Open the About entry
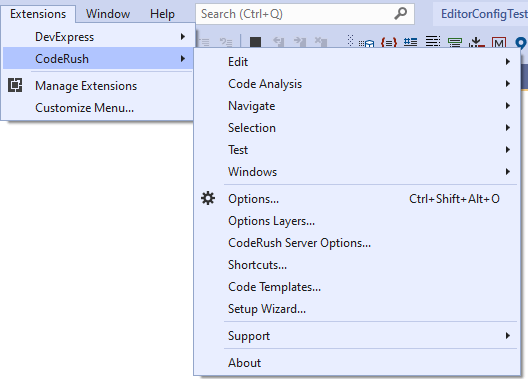 tap(357, 363)
